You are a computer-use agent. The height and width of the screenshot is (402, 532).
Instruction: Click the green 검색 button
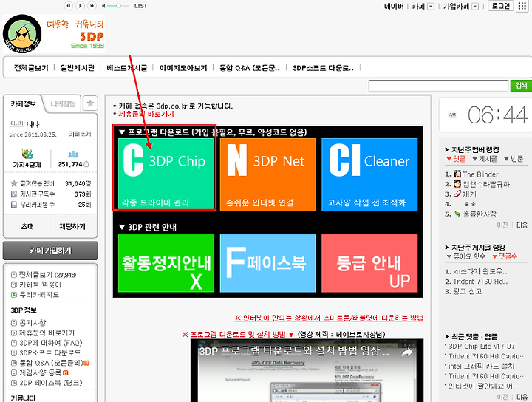[521, 86]
